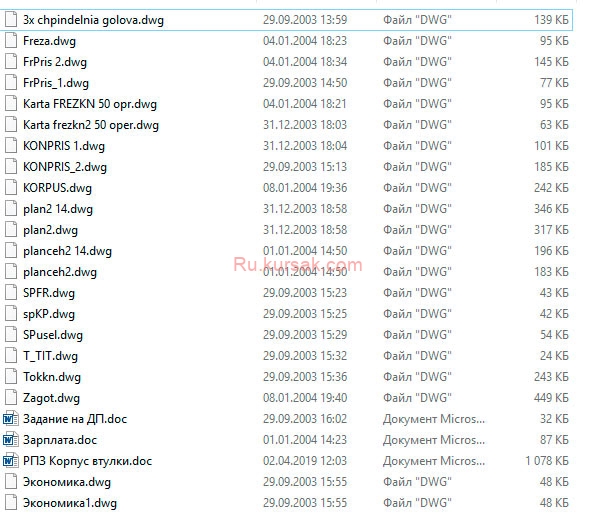Image resolution: width=596 pixels, height=528 pixels.
Task: Click date 29.09.2003 16:02
Action: click(x=305, y=419)
